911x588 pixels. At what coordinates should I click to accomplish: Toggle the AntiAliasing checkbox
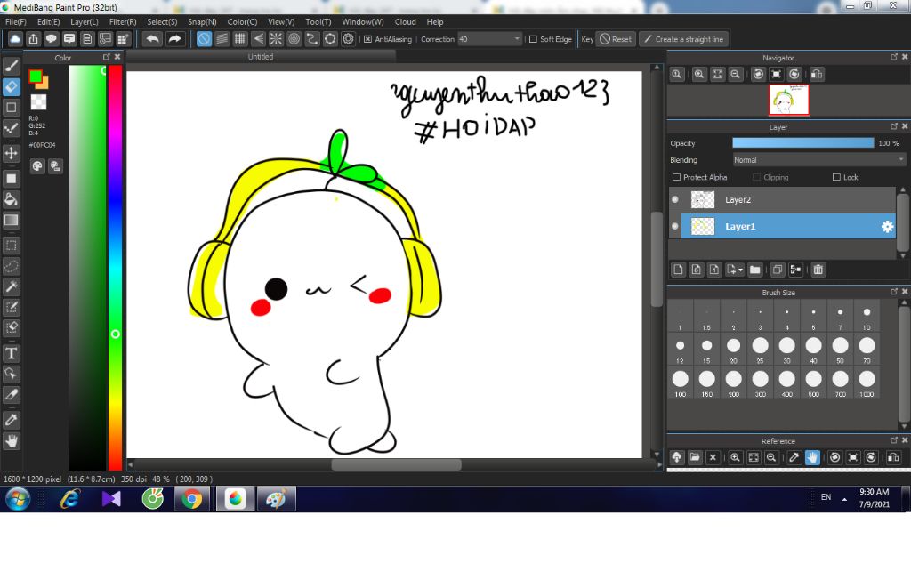[x=367, y=39]
